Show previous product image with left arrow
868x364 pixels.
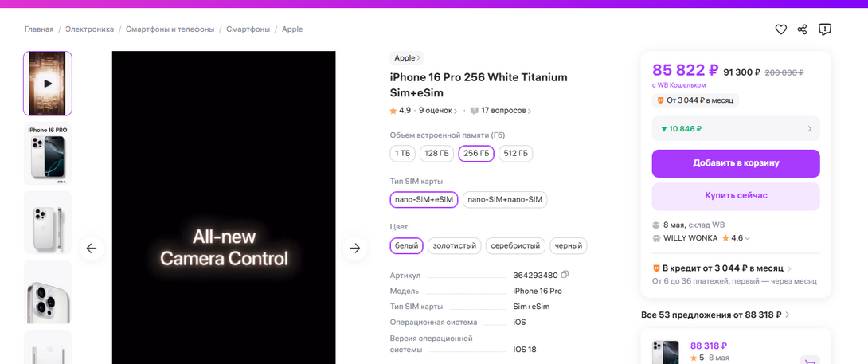coord(92,249)
